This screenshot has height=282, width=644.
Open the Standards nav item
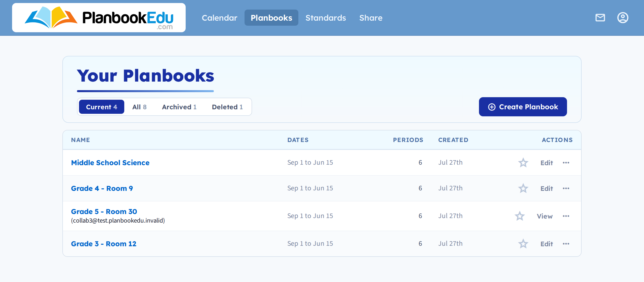tap(326, 18)
